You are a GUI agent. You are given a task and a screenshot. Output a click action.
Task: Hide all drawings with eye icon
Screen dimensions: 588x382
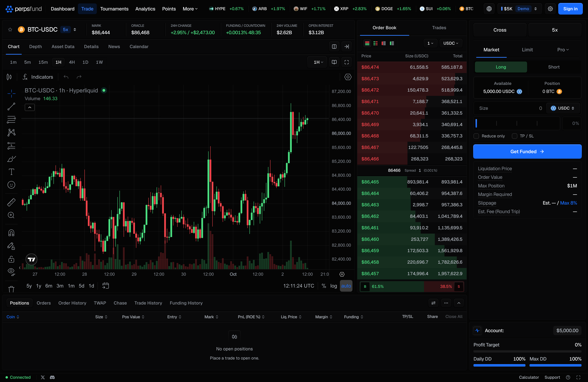tap(11, 272)
